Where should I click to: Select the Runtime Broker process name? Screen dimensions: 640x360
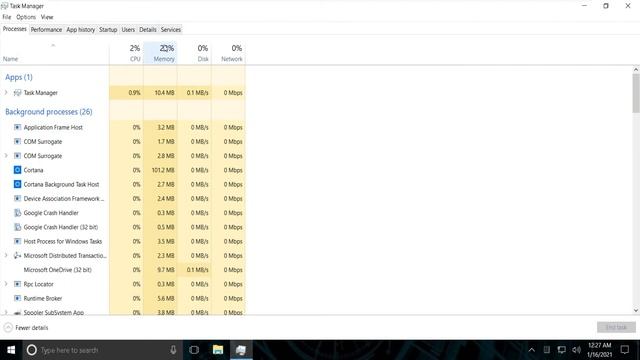pyautogui.click(x=43, y=298)
